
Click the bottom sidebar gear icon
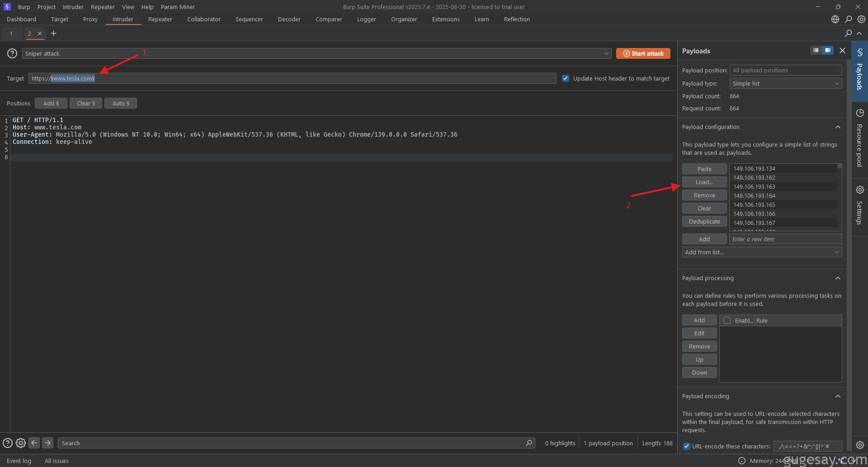(x=860, y=445)
